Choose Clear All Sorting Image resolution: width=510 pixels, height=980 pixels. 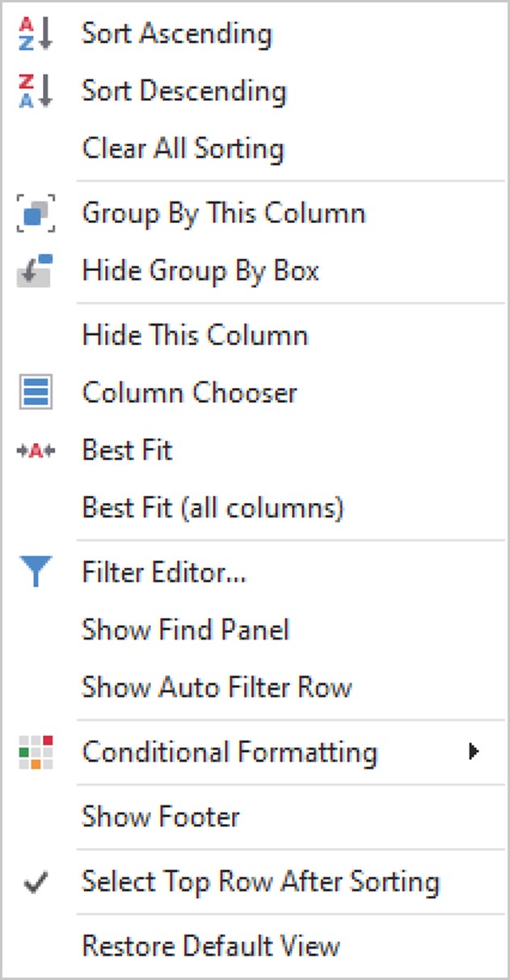coord(183,149)
